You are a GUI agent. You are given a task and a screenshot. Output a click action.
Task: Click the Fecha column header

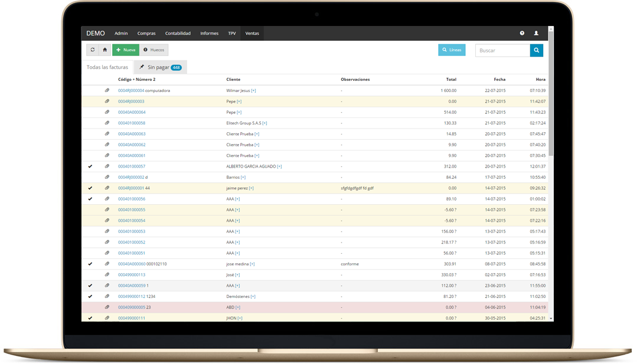tap(499, 80)
